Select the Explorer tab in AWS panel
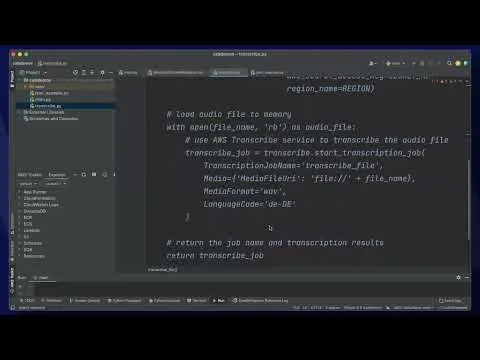The image size is (480, 360). tap(57, 175)
